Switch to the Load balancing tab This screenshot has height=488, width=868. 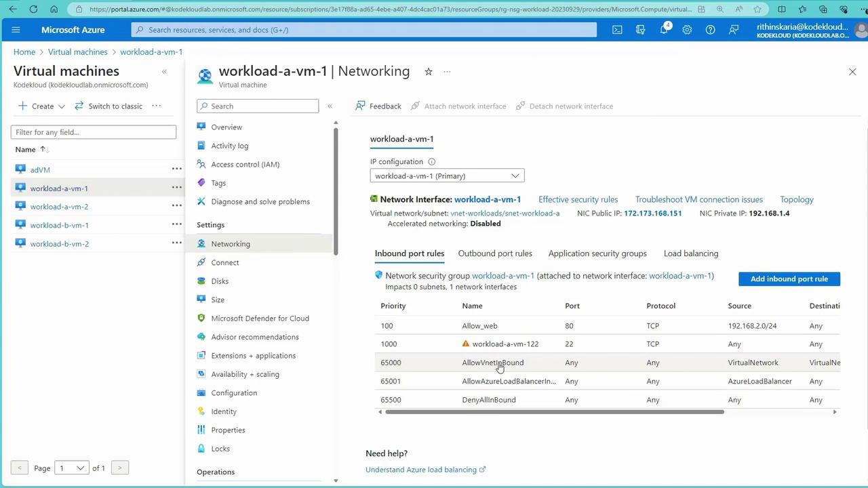pyautogui.click(x=691, y=253)
